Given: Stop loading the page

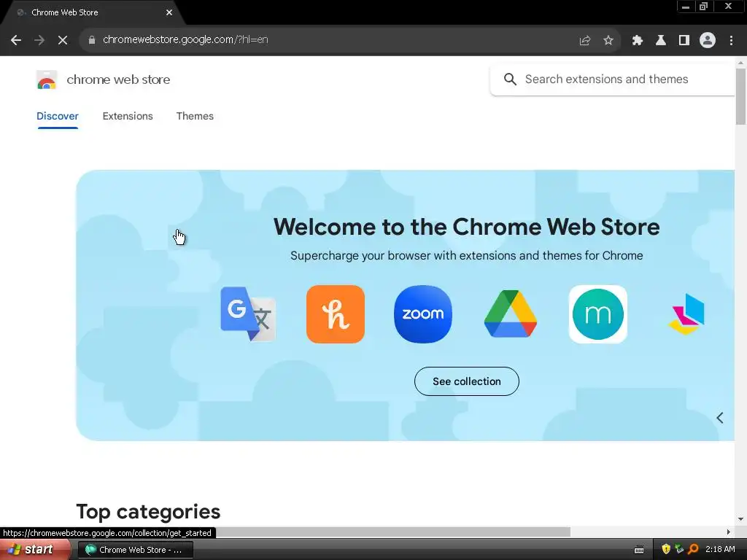Looking at the screenshot, I should 63,40.
